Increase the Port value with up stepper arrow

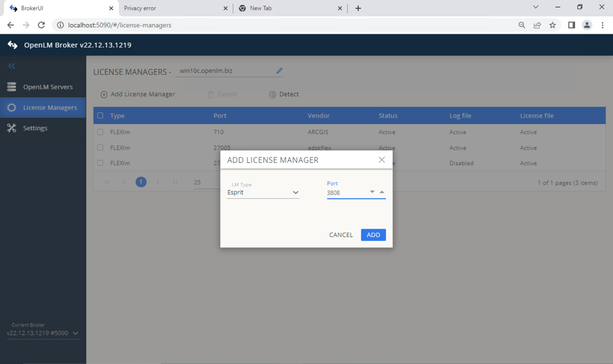pos(381,191)
